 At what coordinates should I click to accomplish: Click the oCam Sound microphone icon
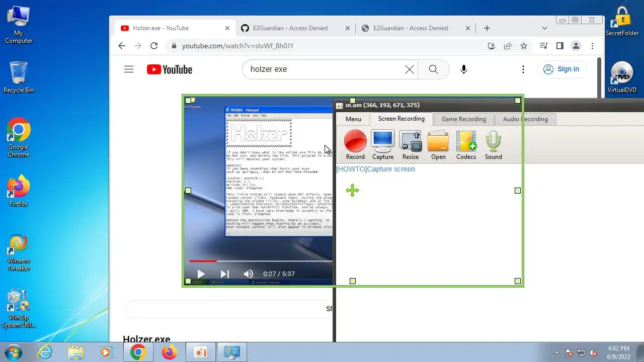(x=493, y=145)
